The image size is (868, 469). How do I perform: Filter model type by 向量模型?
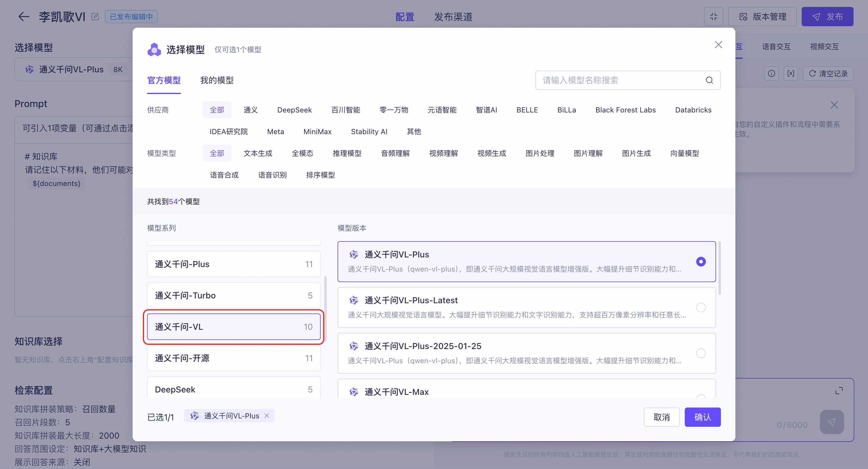click(x=684, y=153)
